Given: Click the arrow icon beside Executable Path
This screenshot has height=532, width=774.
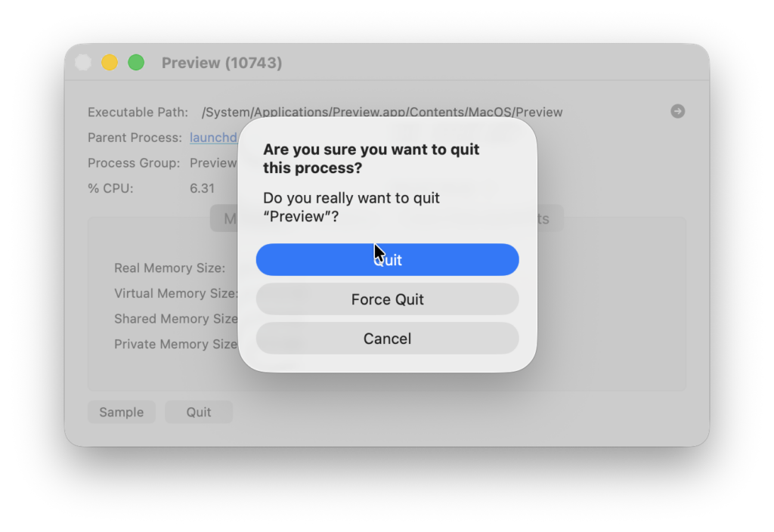Looking at the screenshot, I should point(677,110).
